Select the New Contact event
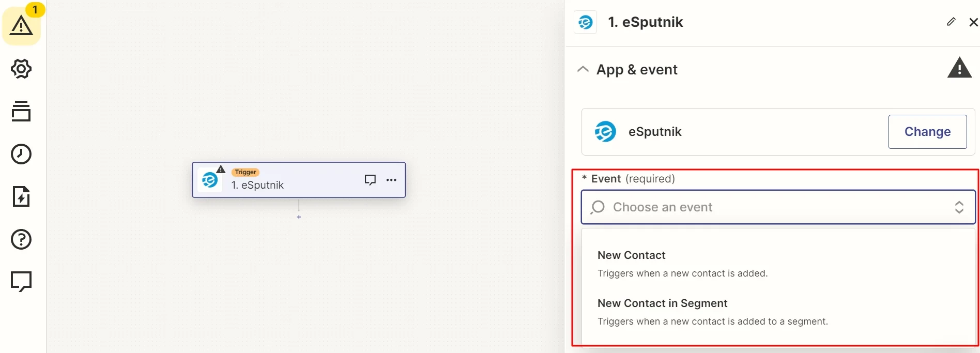Screen dimensions: 980x353 (778, 264)
